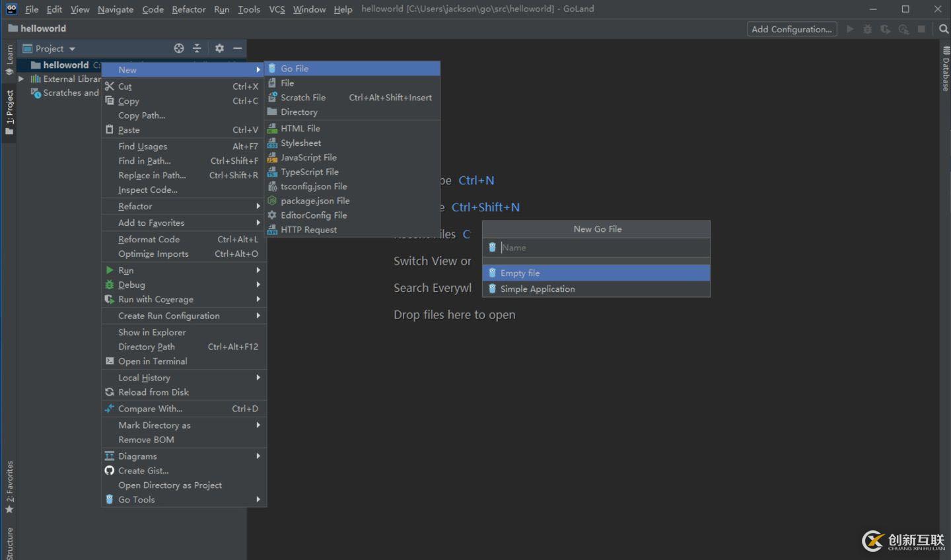This screenshot has height=560, width=951.
Task: Click Add Configuration button
Action: point(792,29)
